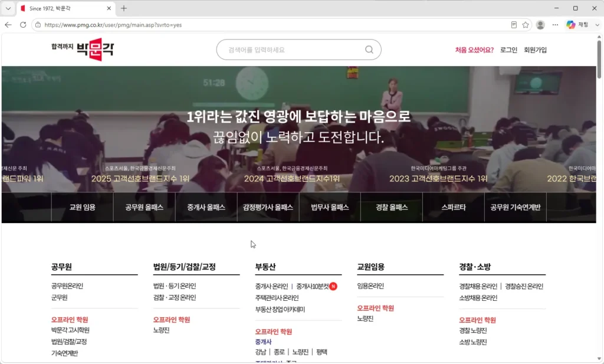The width and height of the screenshot is (604, 364).
Task: Select the 공무원 올패스 banner tab
Action: click(144, 207)
